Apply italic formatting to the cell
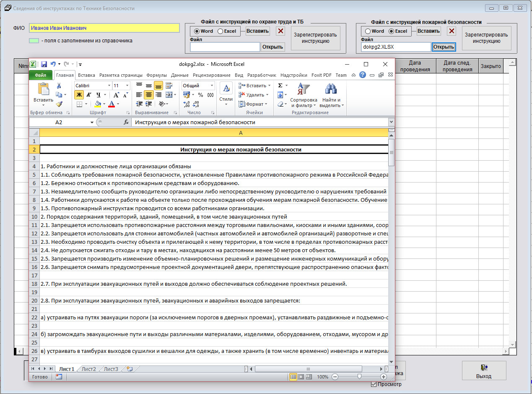The height and width of the screenshot is (394, 532). tap(88, 95)
